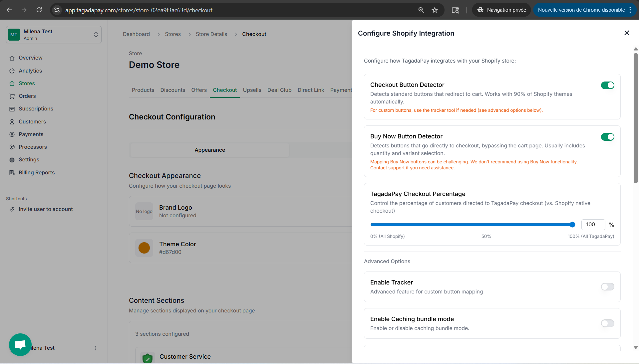Click the Billing Reports document icon
The width and height of the screenshot is (639, 364).
coord(12,173)
